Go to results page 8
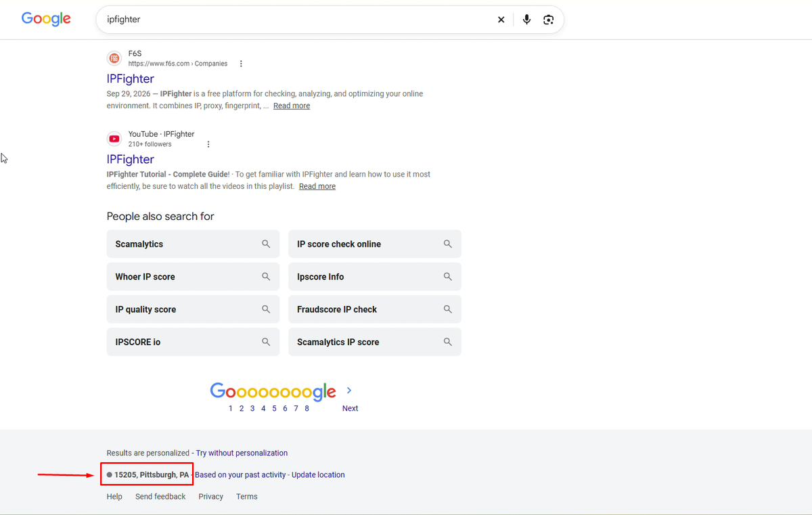Screen dimensions: 812x515 [307, 408]
